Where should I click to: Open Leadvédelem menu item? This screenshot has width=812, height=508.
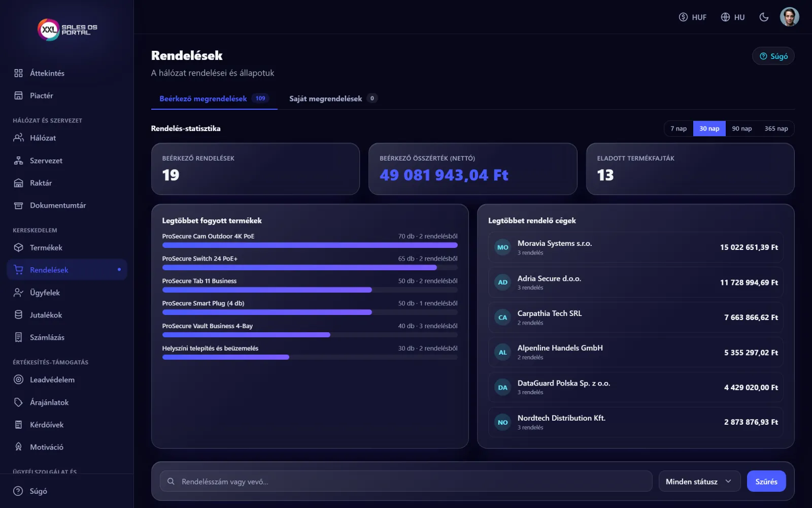67,379
